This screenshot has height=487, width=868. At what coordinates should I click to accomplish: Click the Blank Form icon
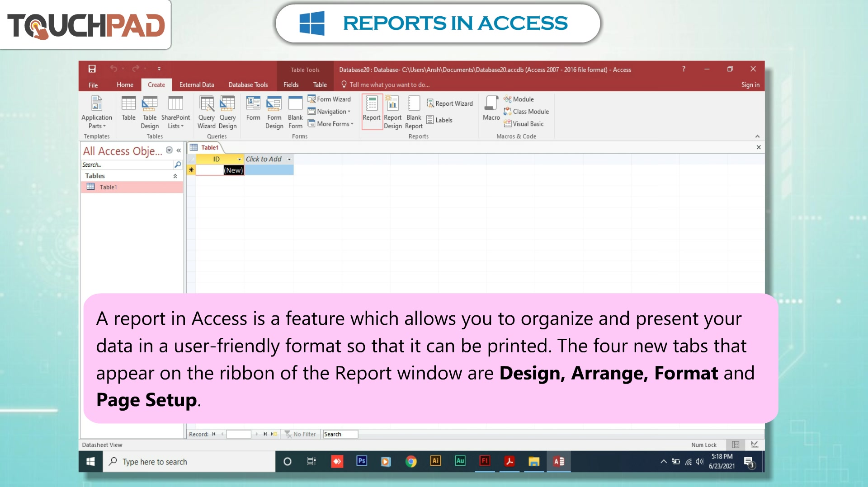295,112
